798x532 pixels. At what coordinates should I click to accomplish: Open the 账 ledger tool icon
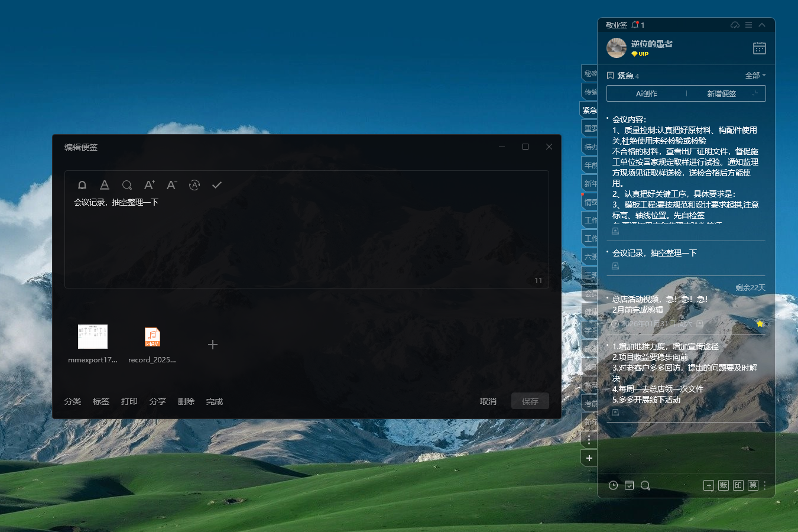(x=724, y=485)
